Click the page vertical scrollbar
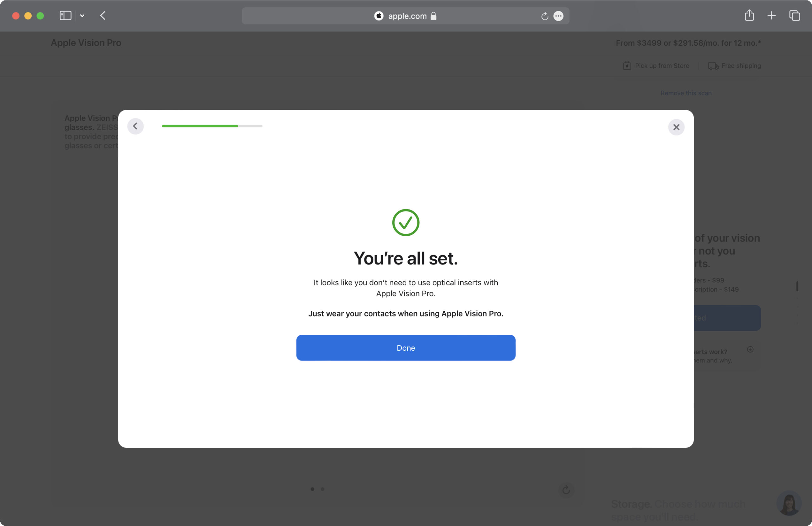Viewport: 812px width, 526px height. [x=797, y=286]
